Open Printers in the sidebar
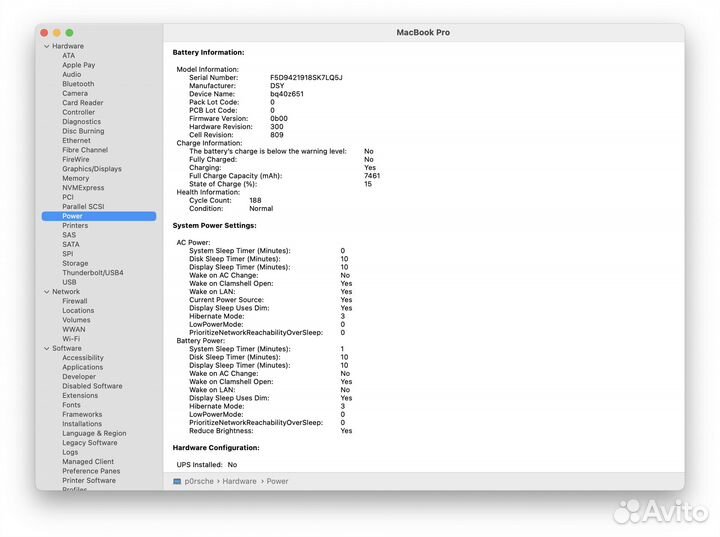Viewport: 720px width, 537px height. pyautogui.click(x=75, y=226)
